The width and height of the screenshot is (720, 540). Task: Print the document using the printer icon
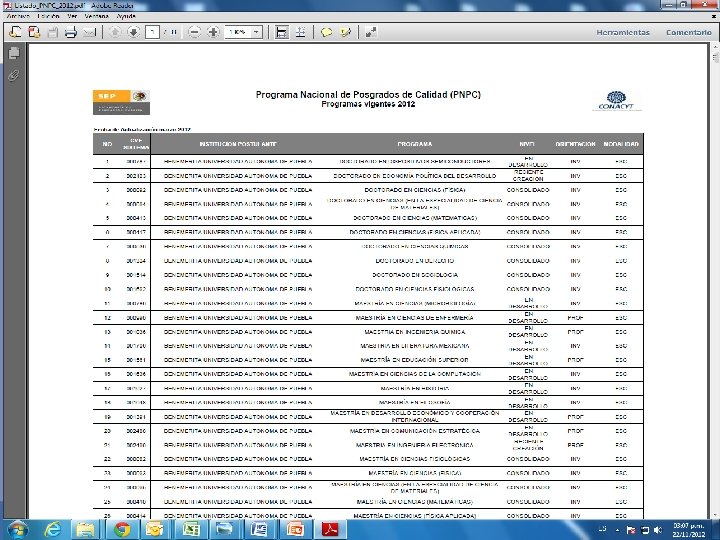(x=71, y=32)
